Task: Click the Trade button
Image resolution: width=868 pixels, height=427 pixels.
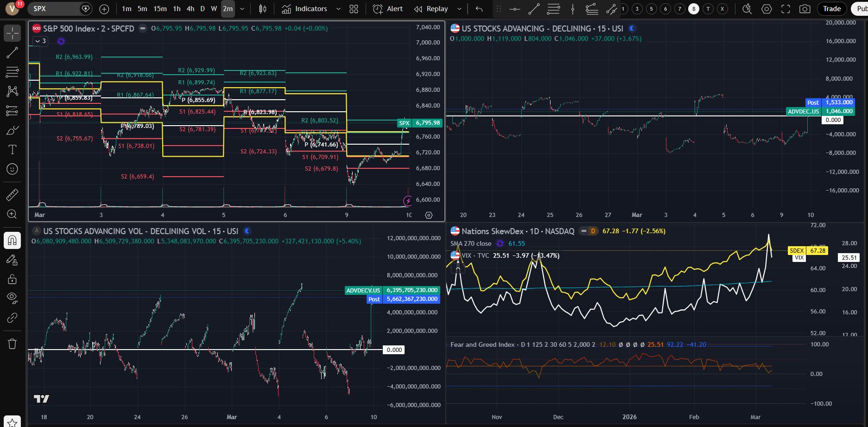Action: click(x=832, y=9)
